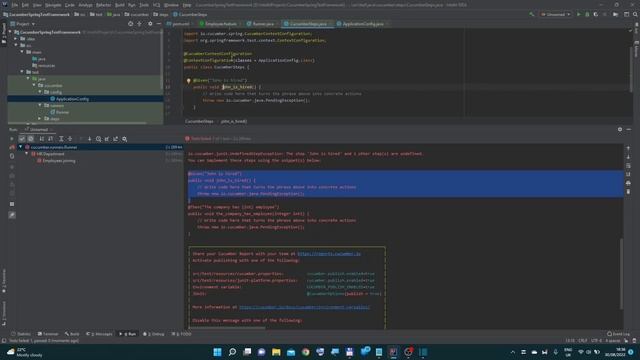Open Windows Search on taskbar
The height and width of the screenshot is (360, 640).
(x=232, y=352)
